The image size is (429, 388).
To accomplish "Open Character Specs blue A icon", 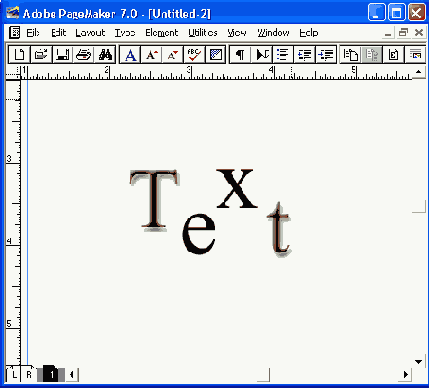I will coord(130,54).
